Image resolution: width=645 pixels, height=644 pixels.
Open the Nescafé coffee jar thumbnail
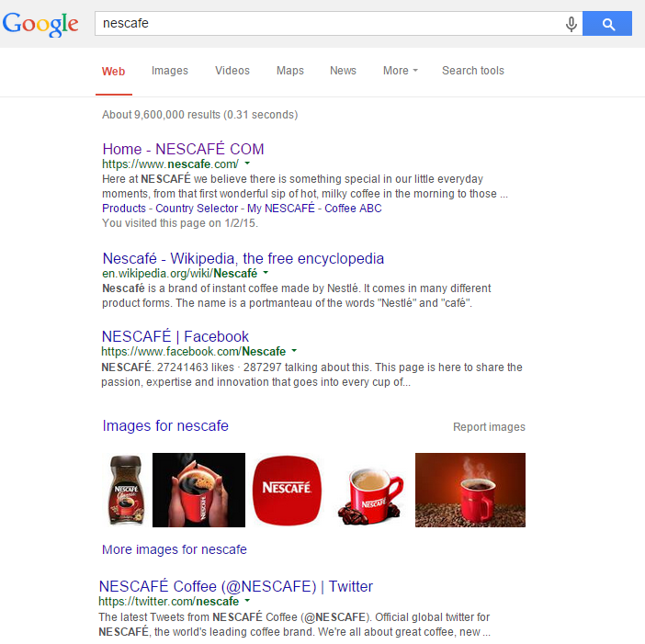(126, 490)
